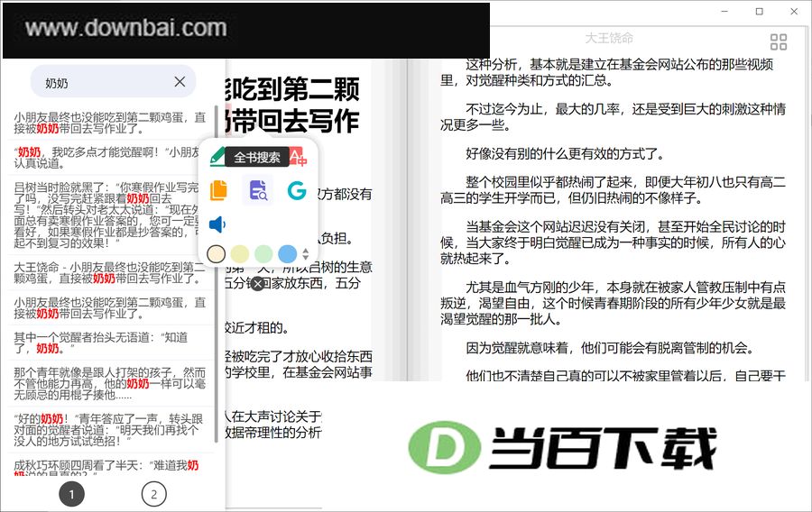Click the translate icon in popup
Viewport: 812px width, 512px height.
point(298,157)
